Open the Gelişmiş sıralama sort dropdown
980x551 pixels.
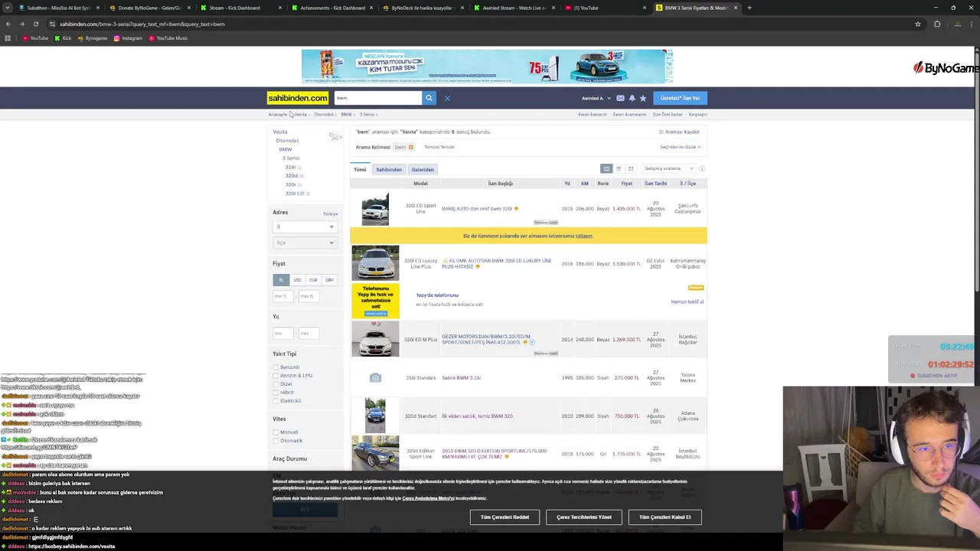point(668,168)
